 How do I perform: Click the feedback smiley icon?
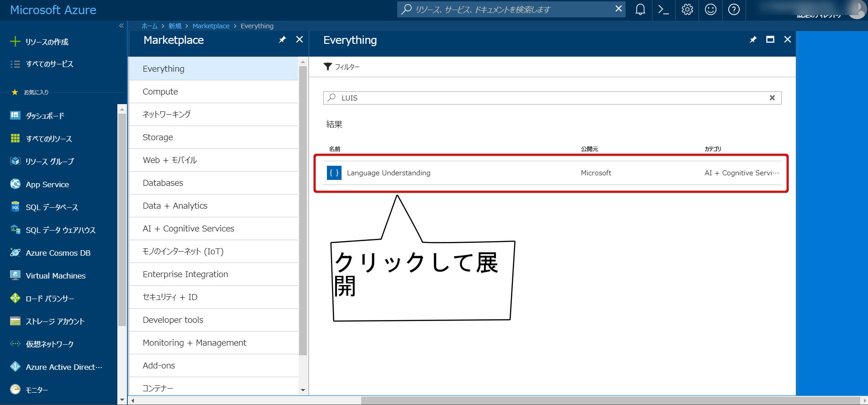(x=710, y=10)
